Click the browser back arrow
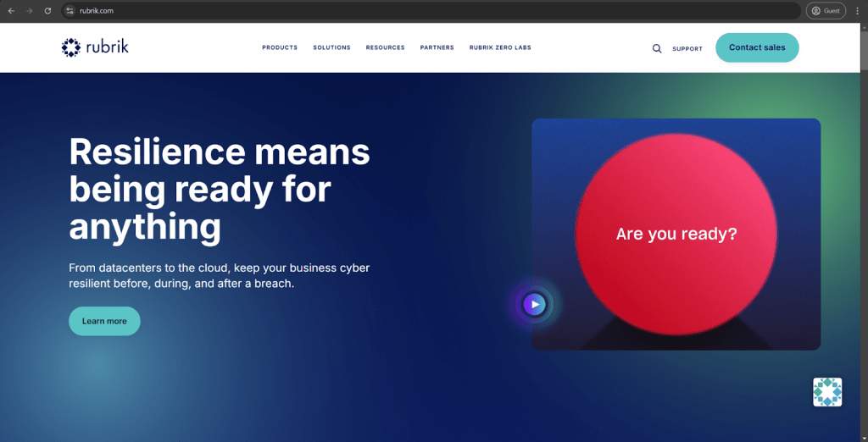 11,11
